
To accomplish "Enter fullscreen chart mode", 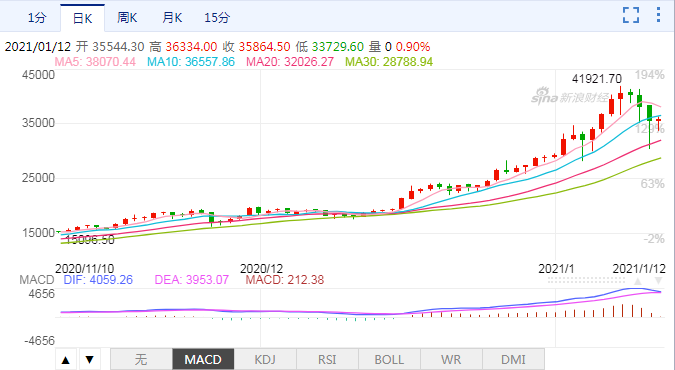I will (631, 15).
